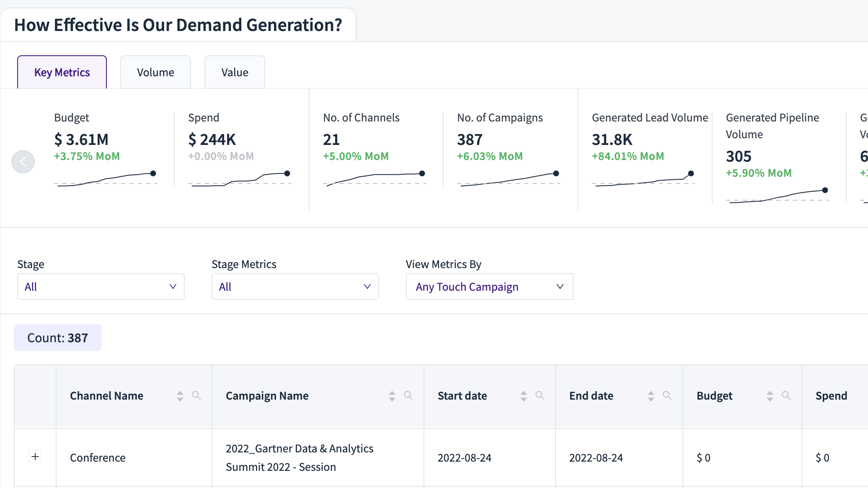The image size is (868, 488).
Task: Switch to the Value tab
Action: 235,72
